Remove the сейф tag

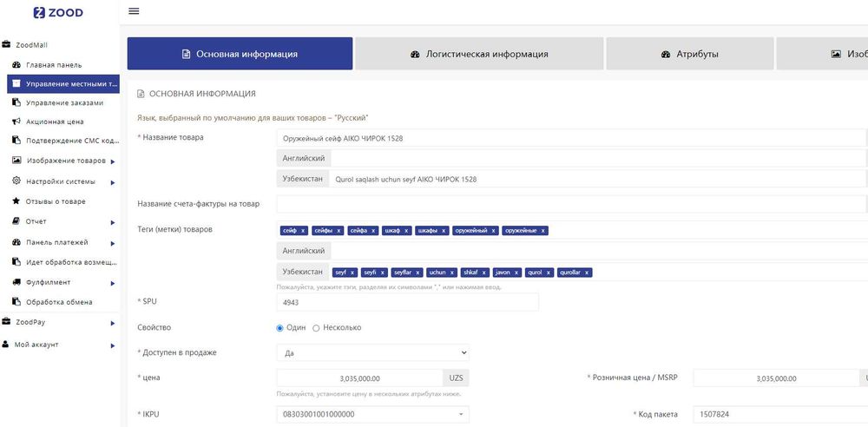pyautogui.click(x=303, y=231)
